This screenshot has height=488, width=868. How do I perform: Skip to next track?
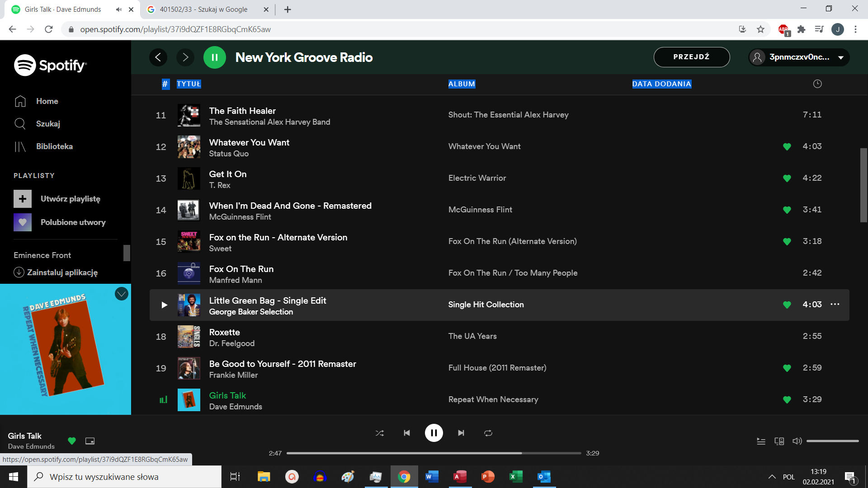pyautogui.click(x=461, y=433)
